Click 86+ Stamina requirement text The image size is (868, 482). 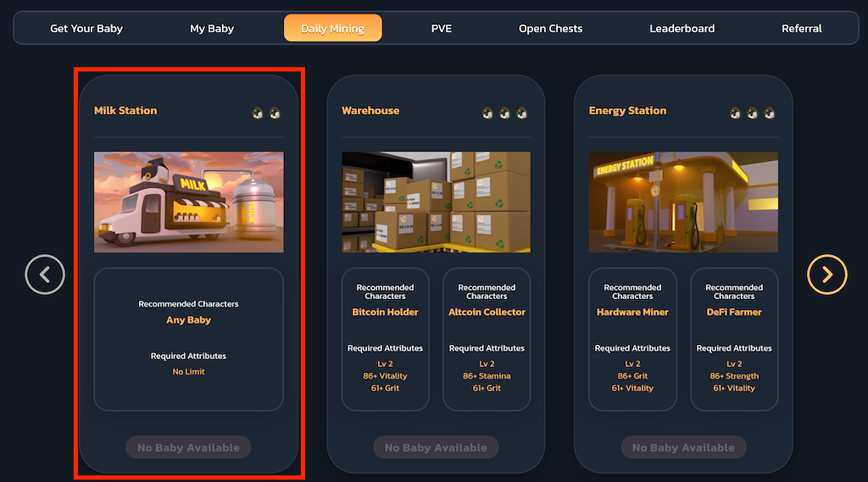tap(487, 376)
